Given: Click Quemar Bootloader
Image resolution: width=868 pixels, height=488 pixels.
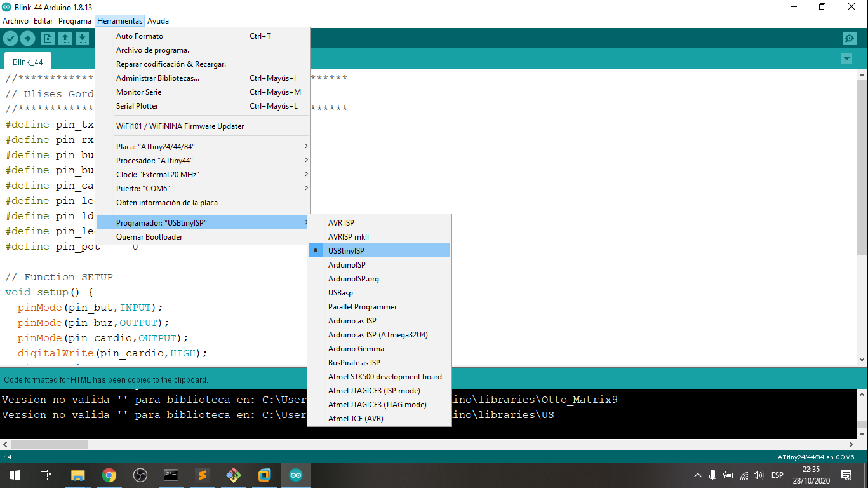Looking at the screenshot, I should click(203, 237).
